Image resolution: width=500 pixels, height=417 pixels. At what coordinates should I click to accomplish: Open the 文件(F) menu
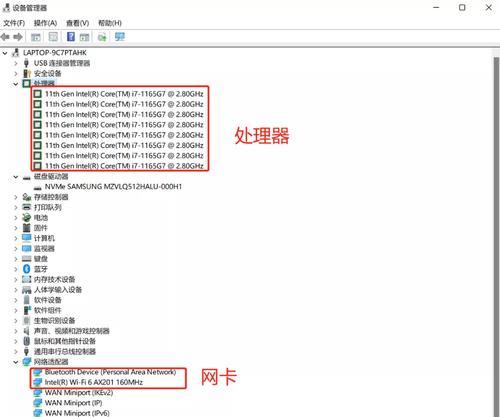[14, 23]
